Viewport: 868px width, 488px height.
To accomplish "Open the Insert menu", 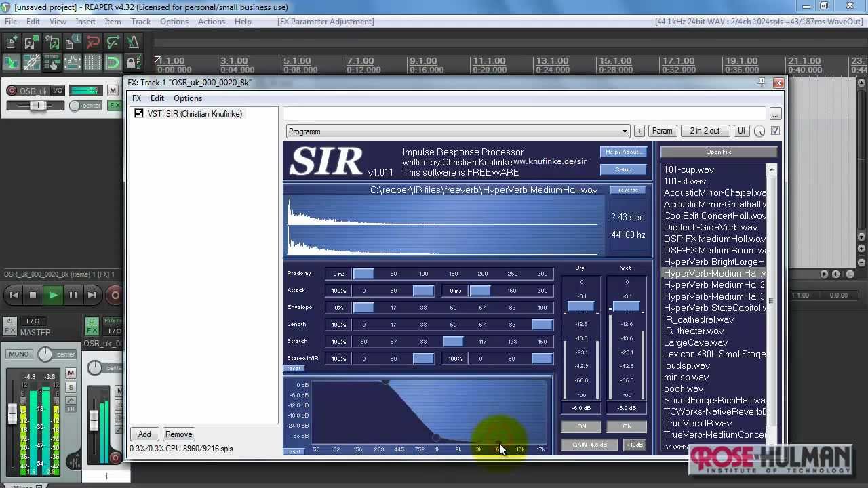I will [85, 21].
